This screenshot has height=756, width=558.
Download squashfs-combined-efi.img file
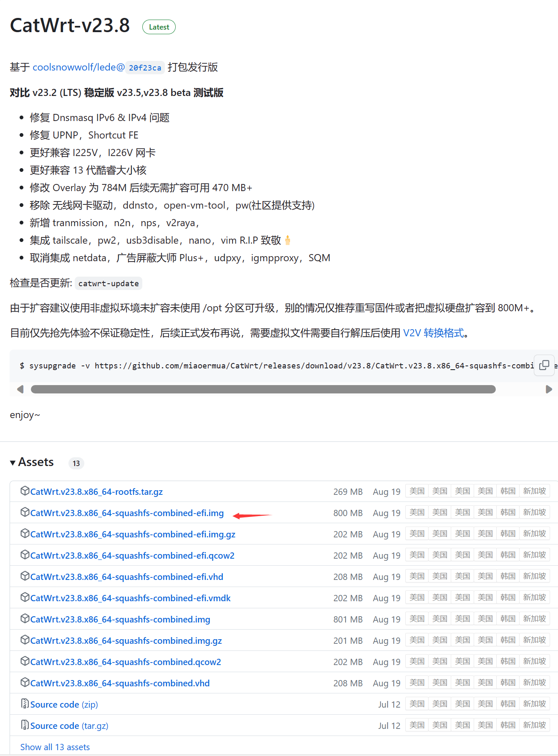127,513
